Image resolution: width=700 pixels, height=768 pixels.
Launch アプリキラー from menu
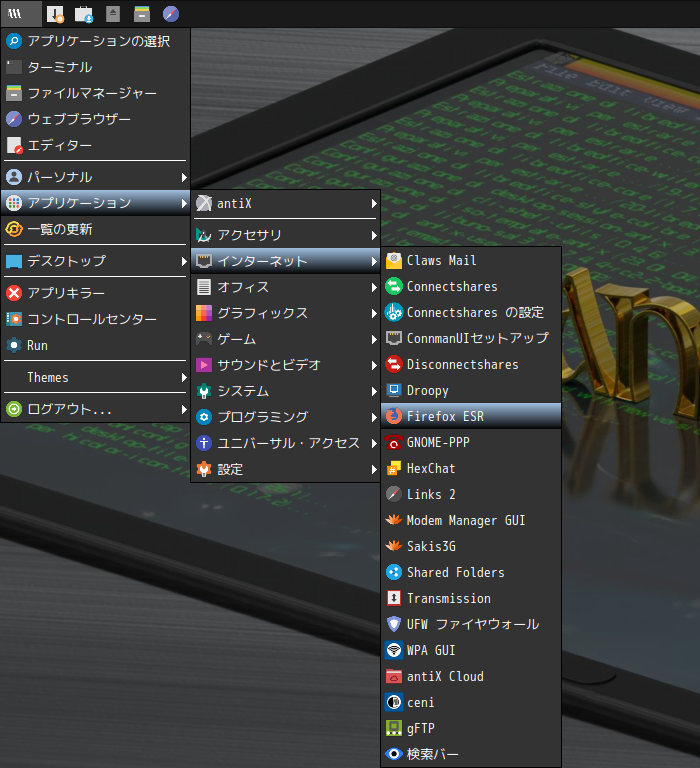point(96,293)
